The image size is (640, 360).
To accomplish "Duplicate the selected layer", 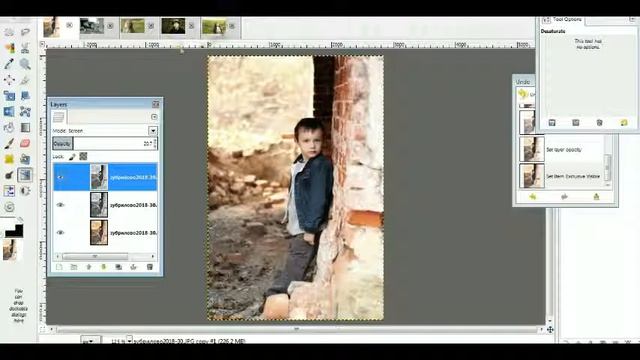I will pyautogui.click(x=118, y=267).
